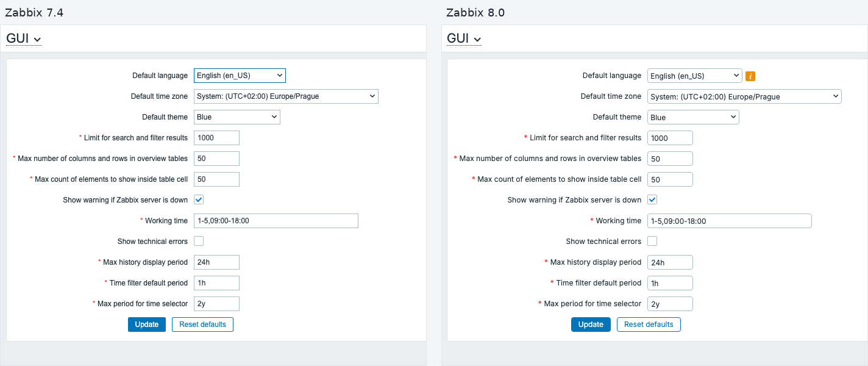Screen dimensions: 868x366
Task: Click Max period for time selector field in Zabbix 8.0
Action: pos(670,304)
